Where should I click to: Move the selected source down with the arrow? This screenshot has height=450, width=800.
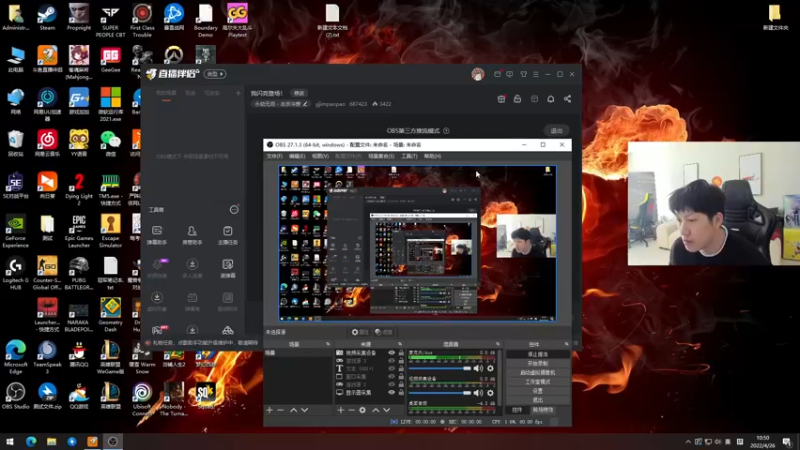(387, 410)
